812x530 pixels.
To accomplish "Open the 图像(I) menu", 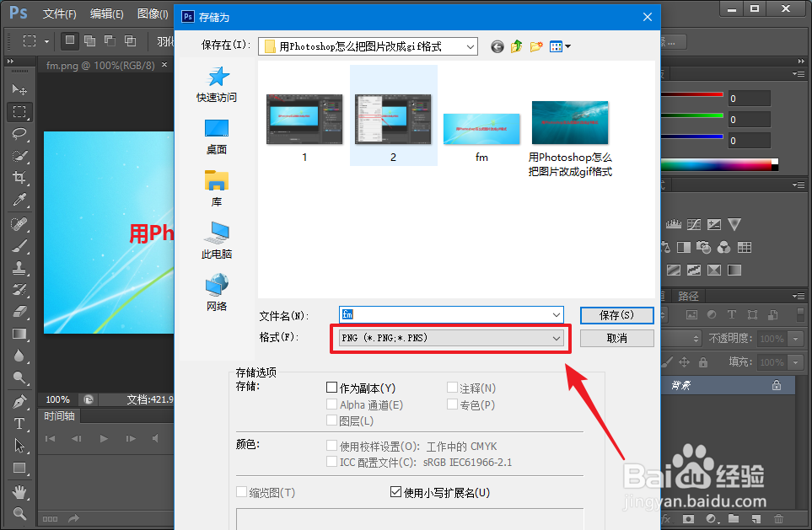I will point(153,14).
